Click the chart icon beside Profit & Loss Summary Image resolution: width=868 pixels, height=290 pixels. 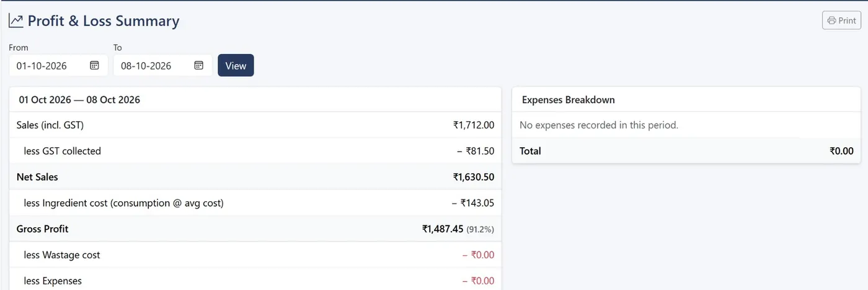click(16, 21)
